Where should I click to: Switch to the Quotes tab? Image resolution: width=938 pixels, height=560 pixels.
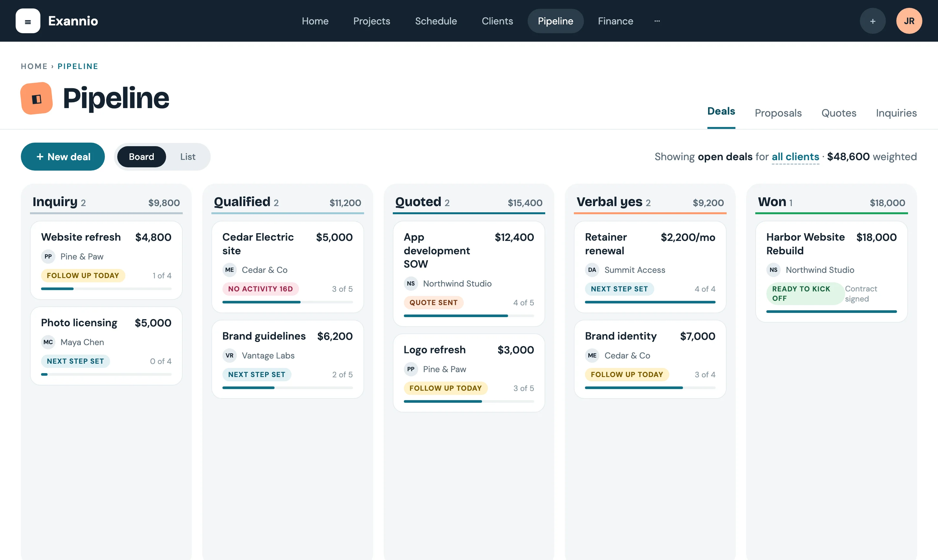839,113
